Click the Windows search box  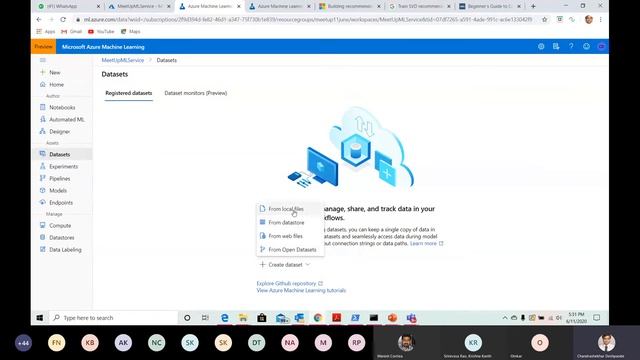pyautogui.click(x=113, y=318)
